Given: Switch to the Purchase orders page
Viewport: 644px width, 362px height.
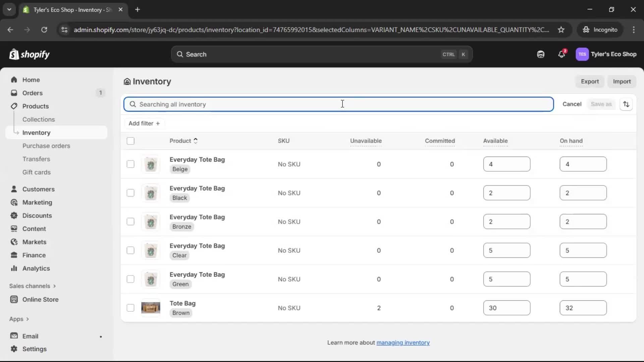Looking at the screenshot, I should 47,146.
